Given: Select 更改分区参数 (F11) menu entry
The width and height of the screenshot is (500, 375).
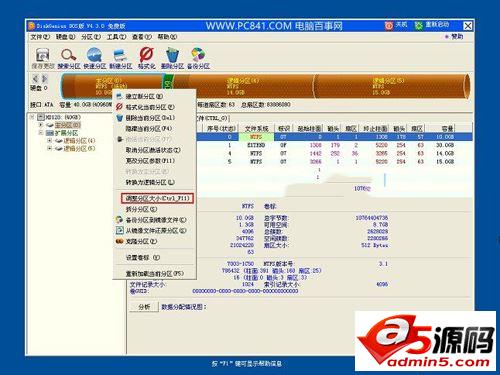Looking at the screenshot, I should [x=150, y=161].
